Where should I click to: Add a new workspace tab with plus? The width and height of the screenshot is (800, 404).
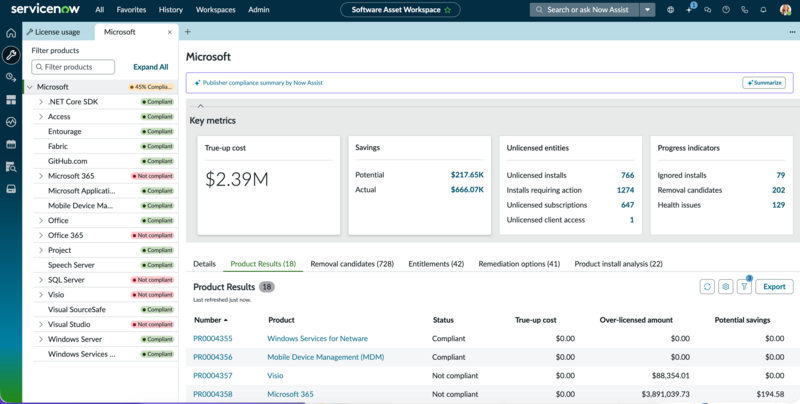[187, 32]
